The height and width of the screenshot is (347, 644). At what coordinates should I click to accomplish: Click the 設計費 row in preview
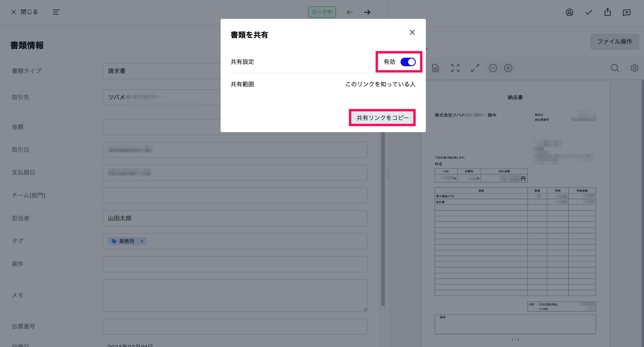click(515, 202)
